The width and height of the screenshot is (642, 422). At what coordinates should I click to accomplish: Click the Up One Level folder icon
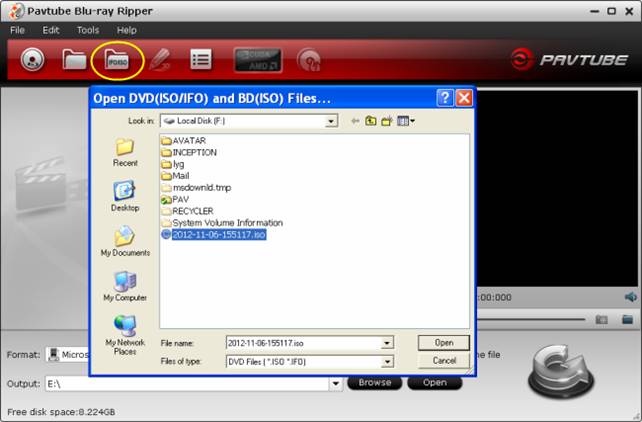pyautogui.click(x=371, y=121)
